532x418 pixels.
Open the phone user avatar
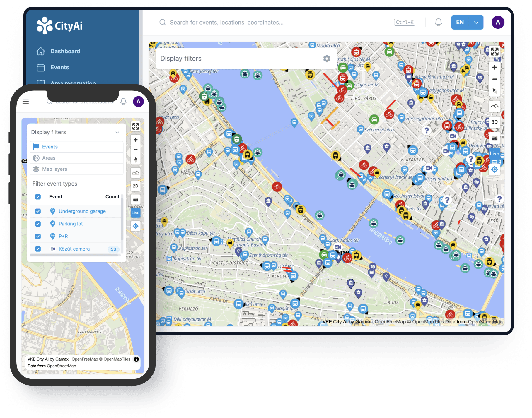click(138, 102)
